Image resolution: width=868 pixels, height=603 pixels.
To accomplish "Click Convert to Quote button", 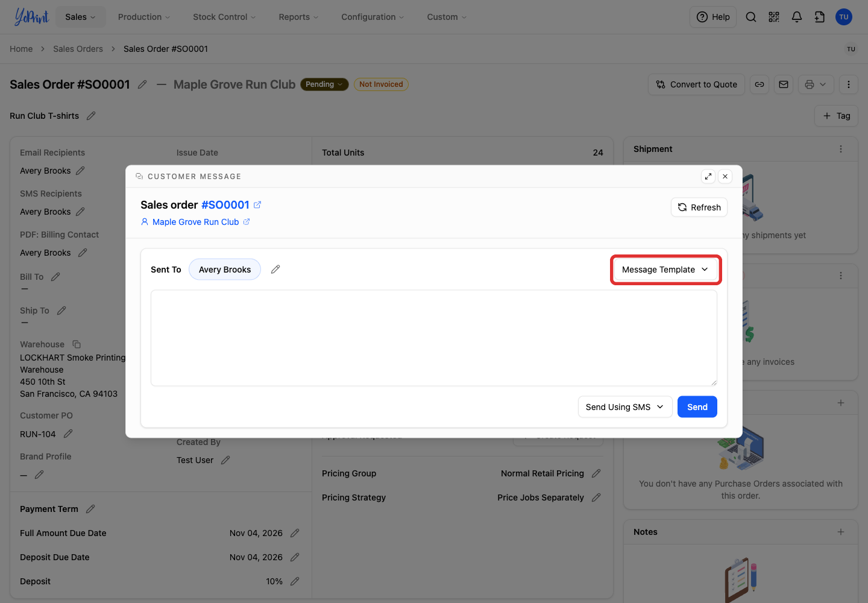I will [697, 84].
